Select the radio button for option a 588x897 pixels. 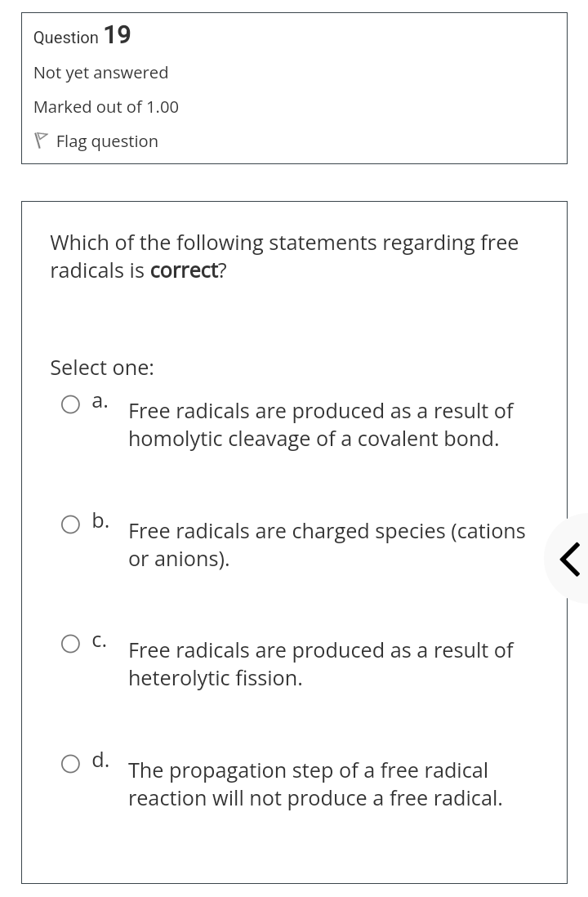[70, 404]
